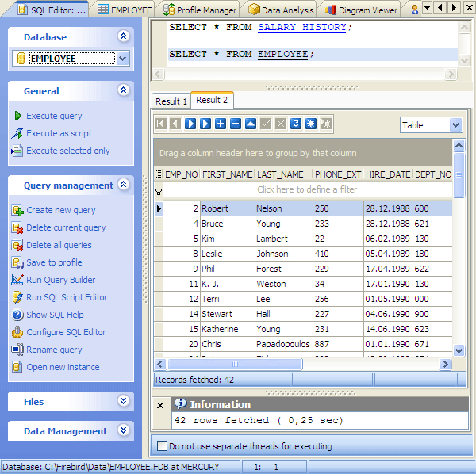The height and width of the screenshot is (474, 476).
Task: Select the Result 2 tab
Action: [212, 100]
